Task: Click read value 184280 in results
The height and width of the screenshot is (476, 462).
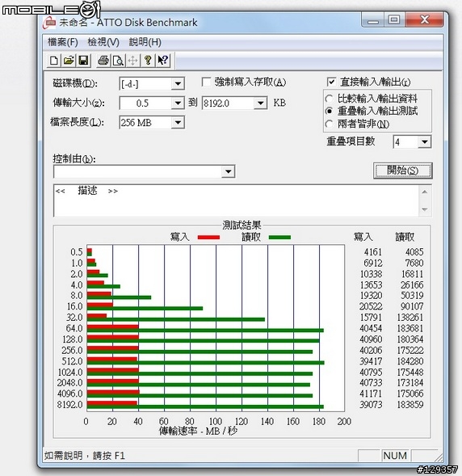Action: click(x=409, y=361)
